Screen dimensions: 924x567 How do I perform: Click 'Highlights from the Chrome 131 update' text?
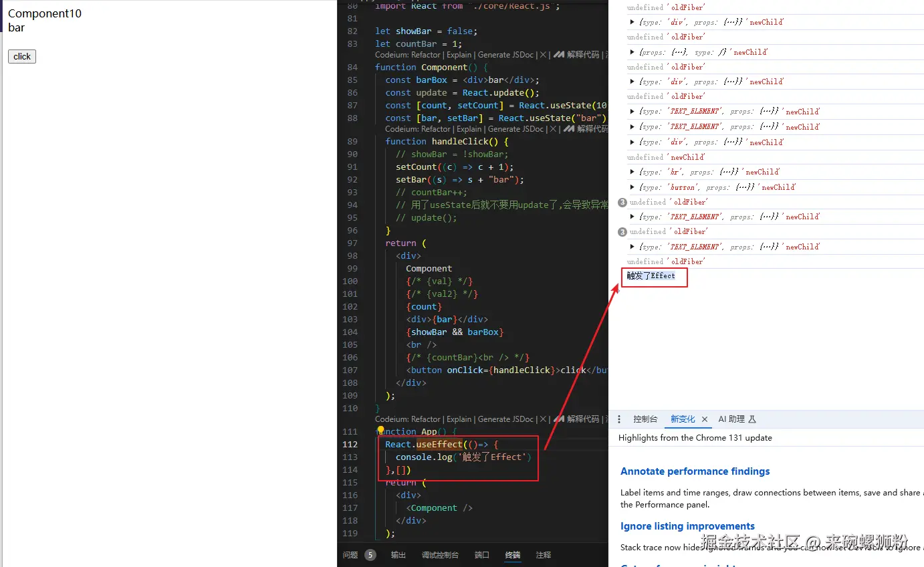coord(695,438)
